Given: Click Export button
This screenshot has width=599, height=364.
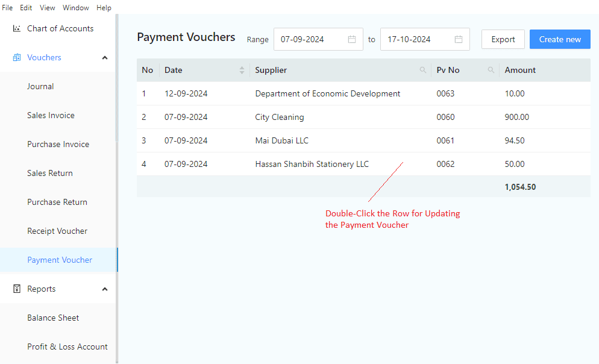Looking at the screenshot, I should point(503,39).
